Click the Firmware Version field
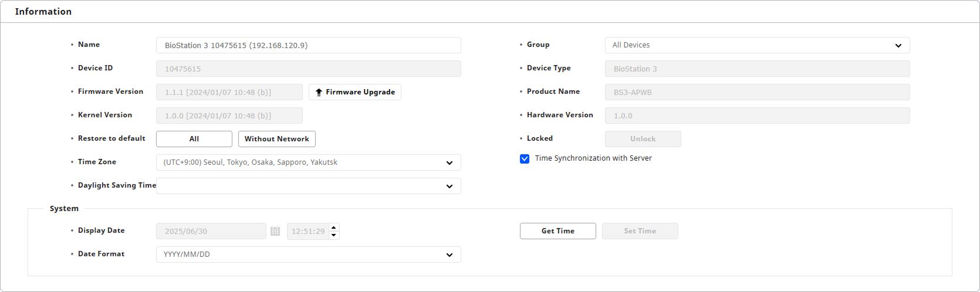 click(229, 92)
